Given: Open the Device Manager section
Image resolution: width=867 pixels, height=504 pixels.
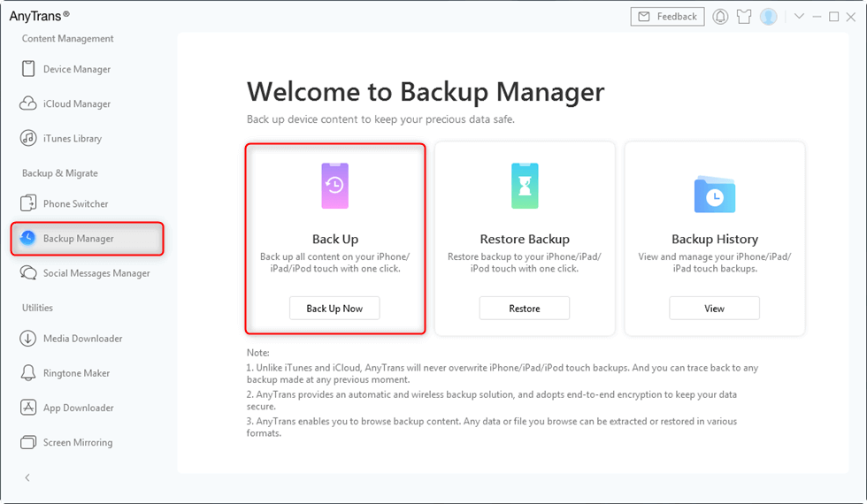Looking at the screenshot, I should [x=76, y=69].
